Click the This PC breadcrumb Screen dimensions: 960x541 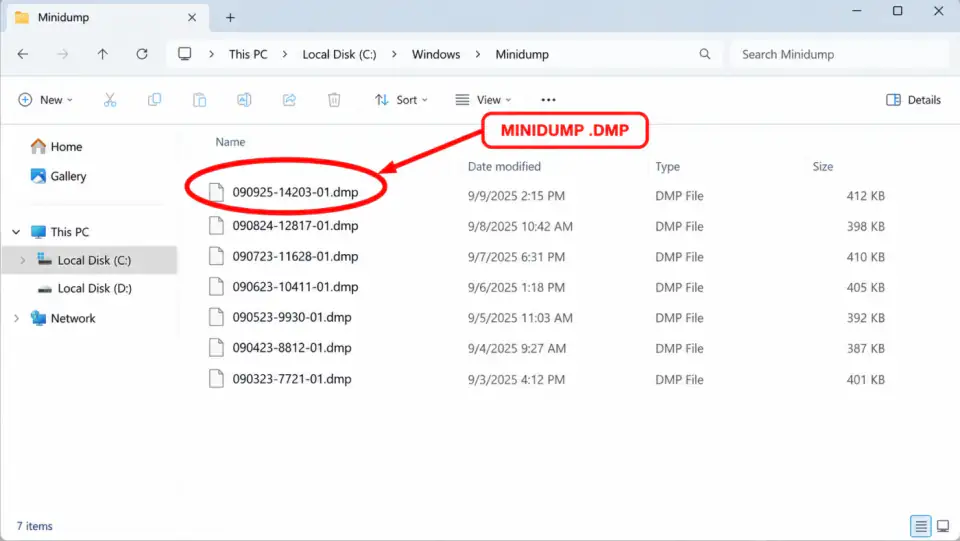248,54
